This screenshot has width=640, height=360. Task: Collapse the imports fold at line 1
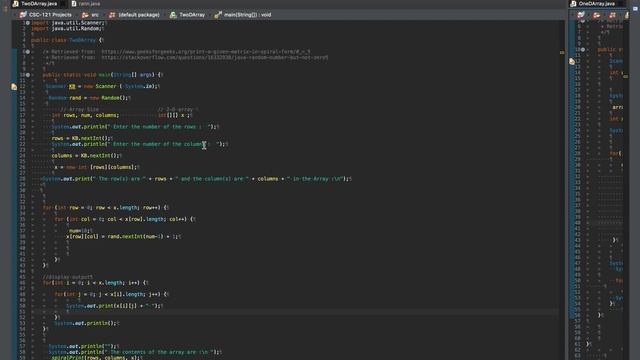[x=28, y=23]
